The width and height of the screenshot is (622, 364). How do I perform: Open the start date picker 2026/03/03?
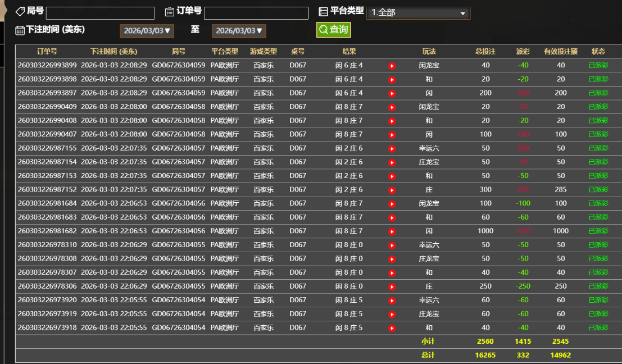(147, 31)
